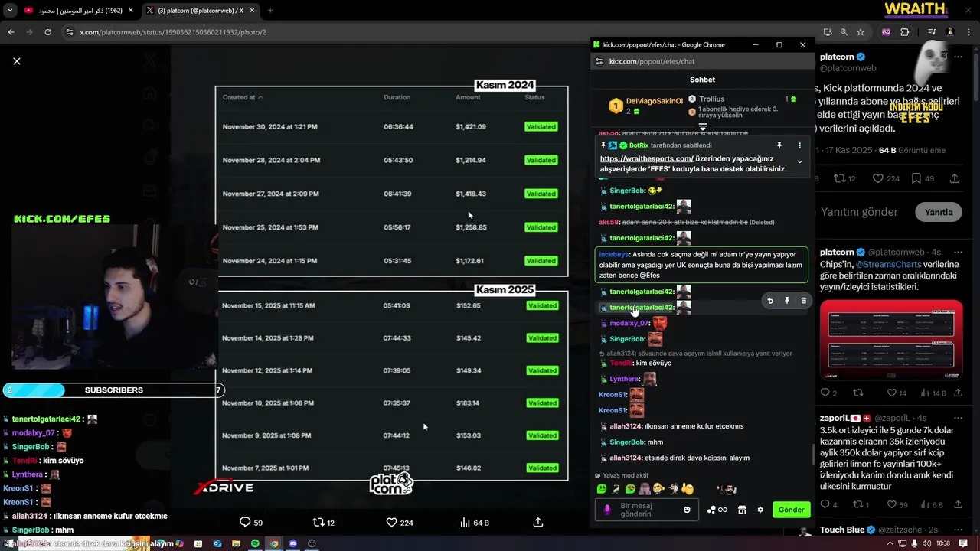The width and height of the screenshot is (980, 551).
Task: Open Chrome profile avatar
Action: pyautogui.click(x=950, y=32)
